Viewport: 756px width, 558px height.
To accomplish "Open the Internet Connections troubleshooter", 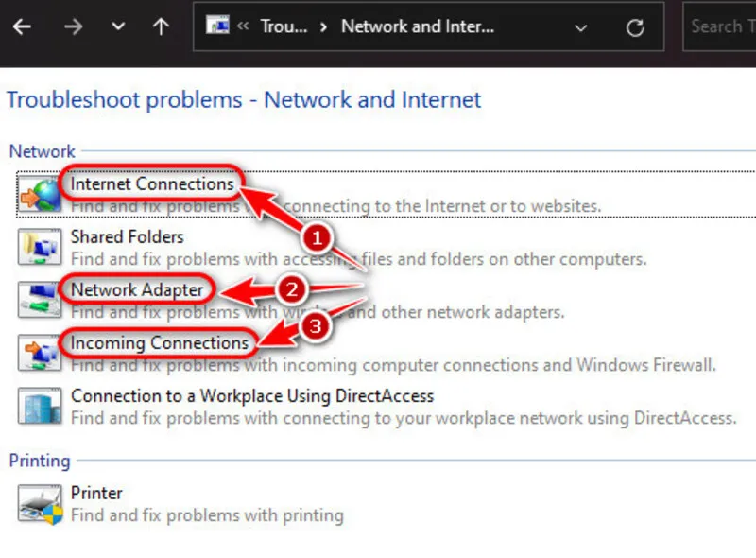I will click(x=152, y=183).
